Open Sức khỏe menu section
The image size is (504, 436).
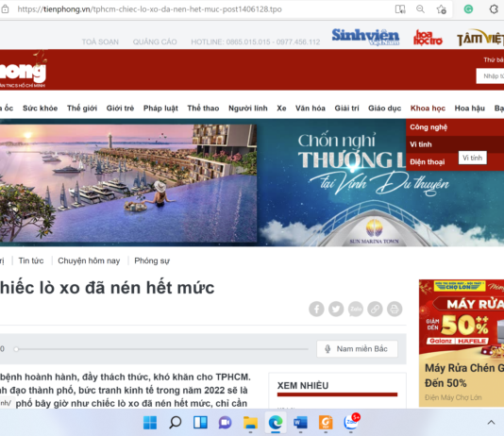coord(41,109)
